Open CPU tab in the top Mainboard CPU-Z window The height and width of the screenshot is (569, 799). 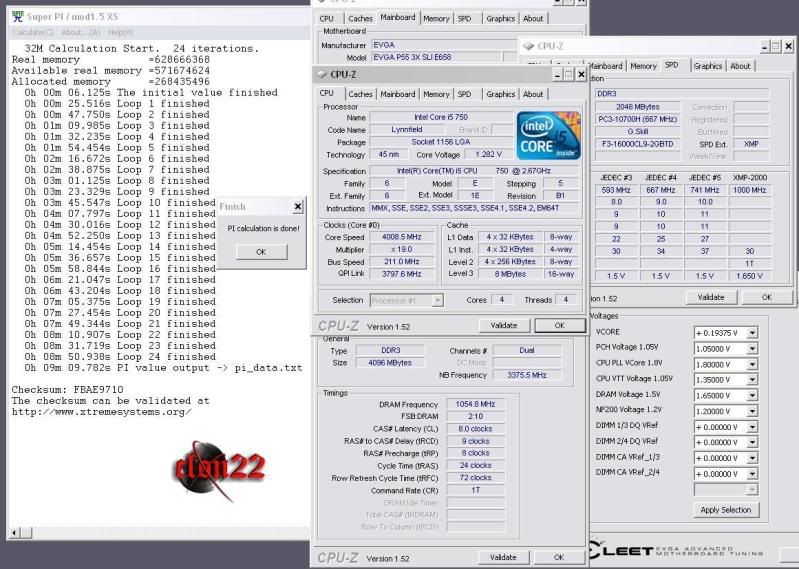tap(327, 18)
